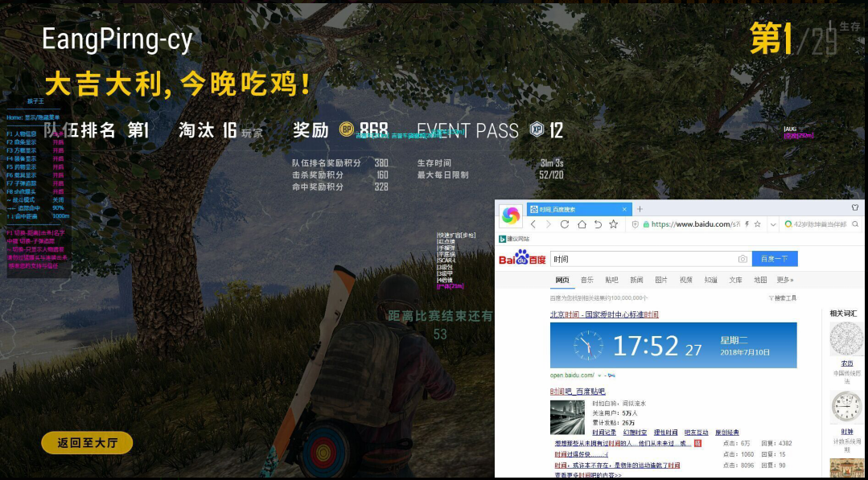Open the 幻想时空 sublink
This screenshot has width=868, height=480.
635,433
